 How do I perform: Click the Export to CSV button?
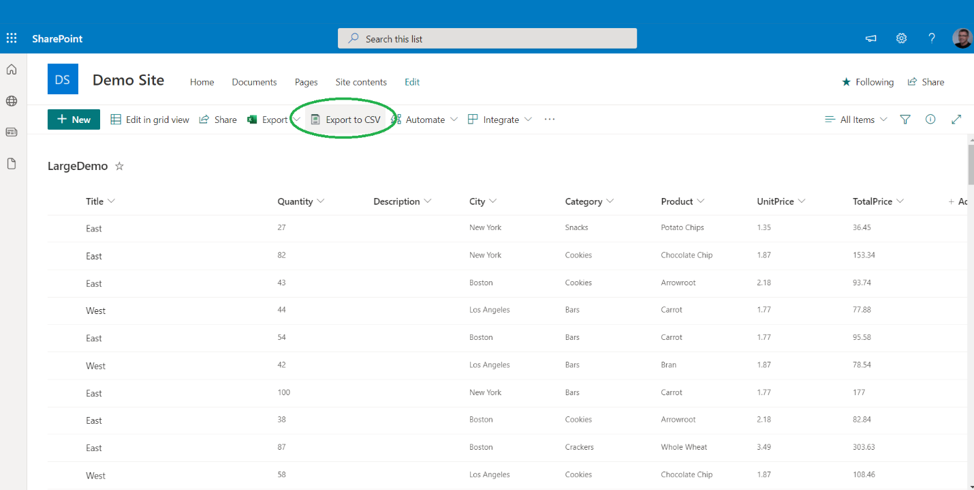[x=345, y=120]
